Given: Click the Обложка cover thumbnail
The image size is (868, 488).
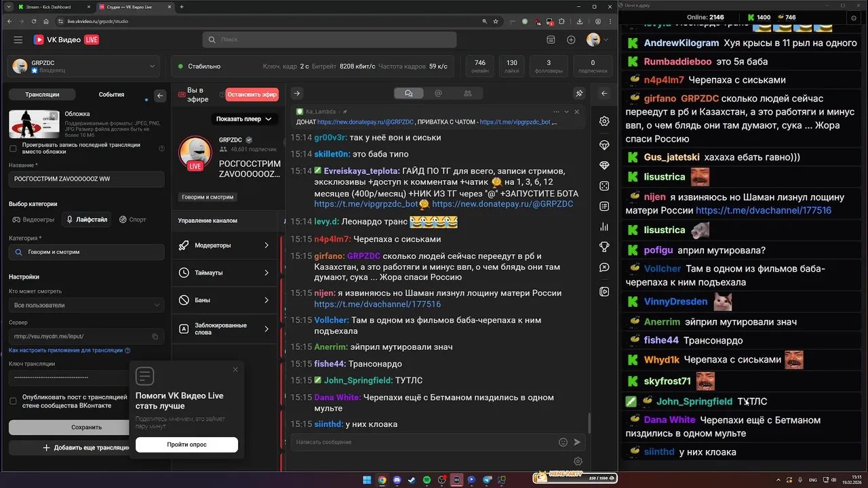Looking at the screenshot, I should (34, 124).
